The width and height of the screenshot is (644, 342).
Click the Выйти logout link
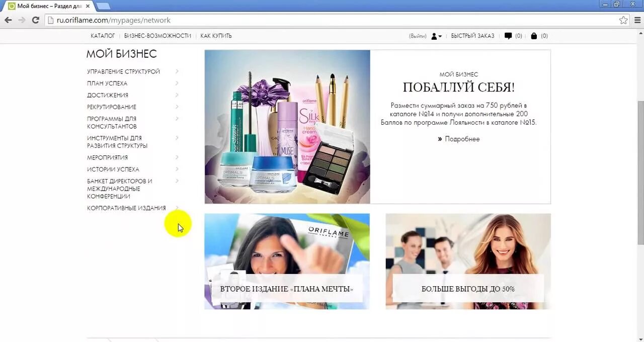pos(418,36)
